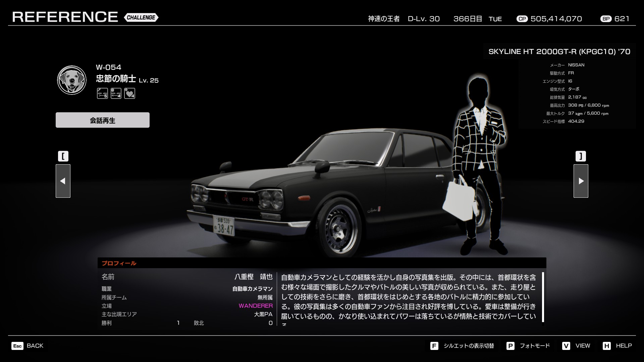Viewport: 644px width, 362px height.
Task: Toggle silhouette display with F key option
Action: click(462, 346)
